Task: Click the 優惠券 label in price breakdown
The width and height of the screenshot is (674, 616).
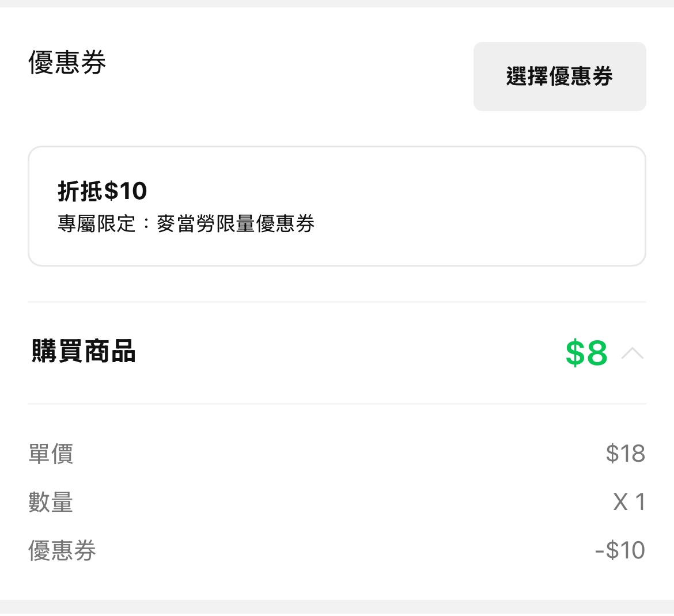Action: click(62, 550)
